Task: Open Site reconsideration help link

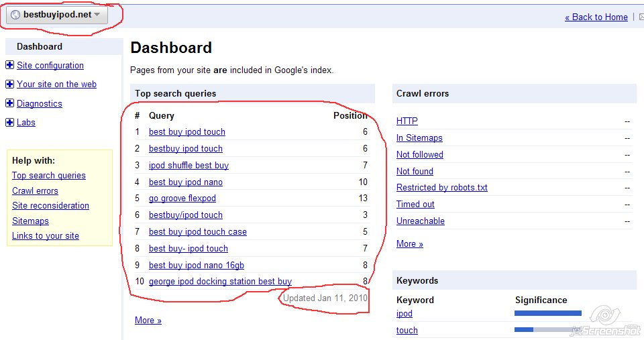Action: coord(50,206)
